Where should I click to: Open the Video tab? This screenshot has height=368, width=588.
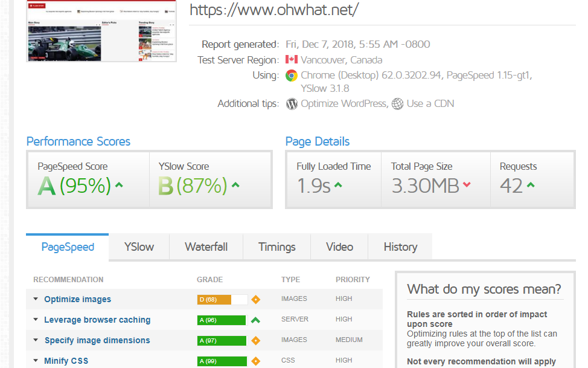click(x=339, y=247)
